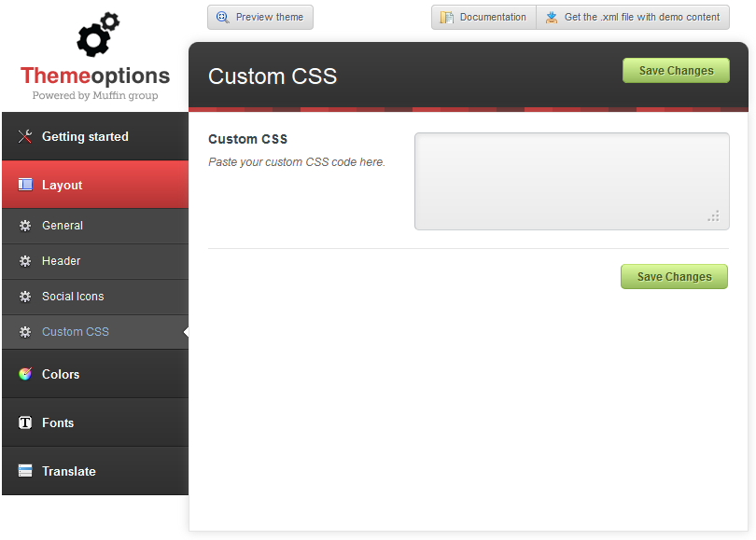This screenshot has width=756, height=540.
Task: Click the gear icon beside Custom CSS
Action: coord(25,332)
